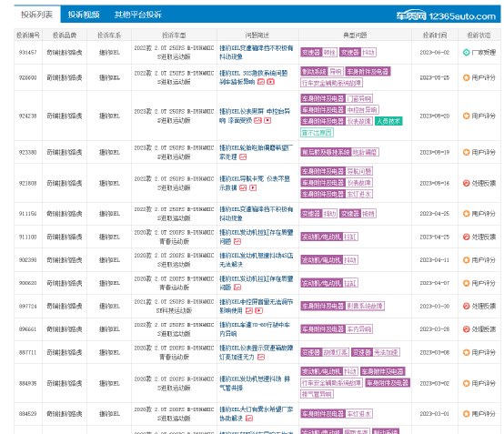
Task: Click the 前后桥及悬挂系统 tag in complaint 923380
Action: [326, 152]
